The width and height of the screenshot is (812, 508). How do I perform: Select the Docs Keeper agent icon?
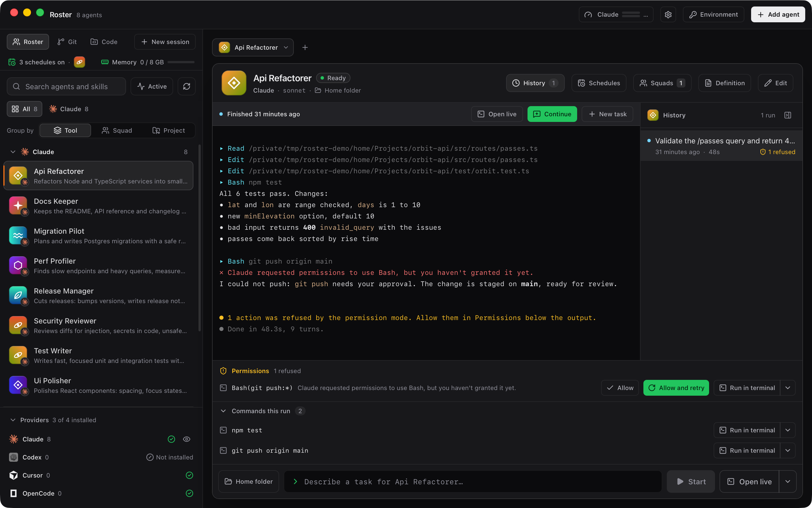tap(18, 206)
